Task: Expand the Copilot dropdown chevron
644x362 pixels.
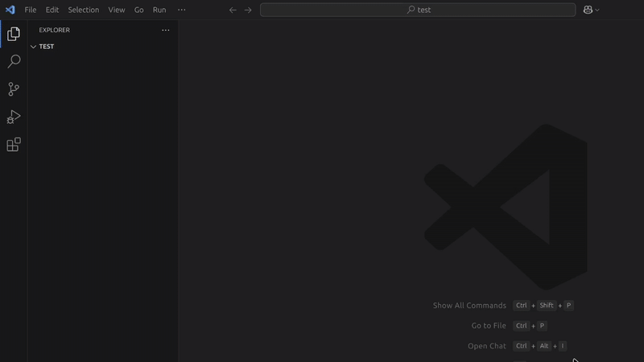Action: [x=597, y=10]
